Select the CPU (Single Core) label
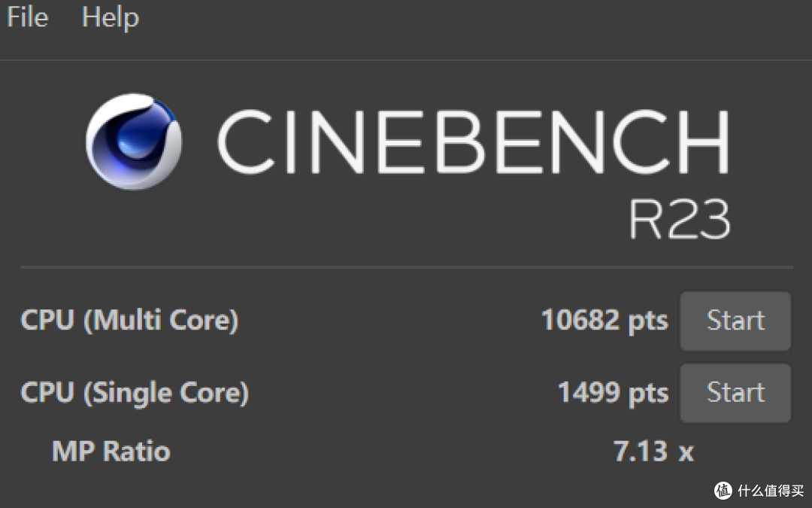Screen dimensions: 812x508 tap(134, 393)
